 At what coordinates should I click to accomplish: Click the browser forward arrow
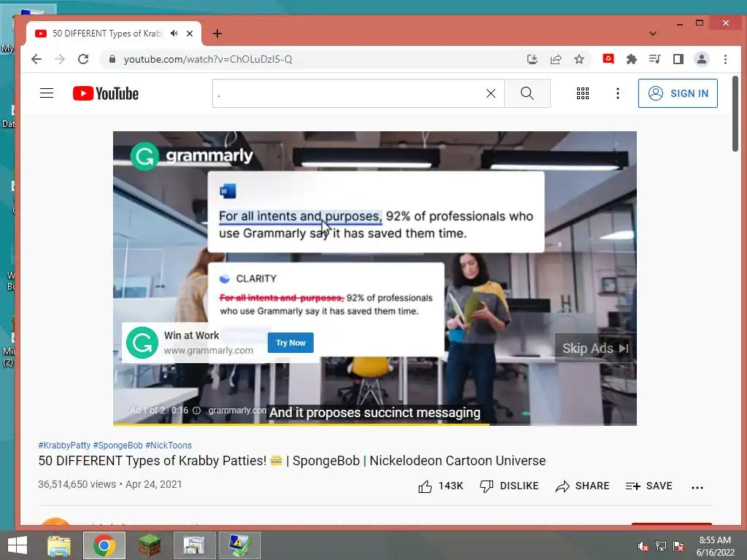point(60,59)
